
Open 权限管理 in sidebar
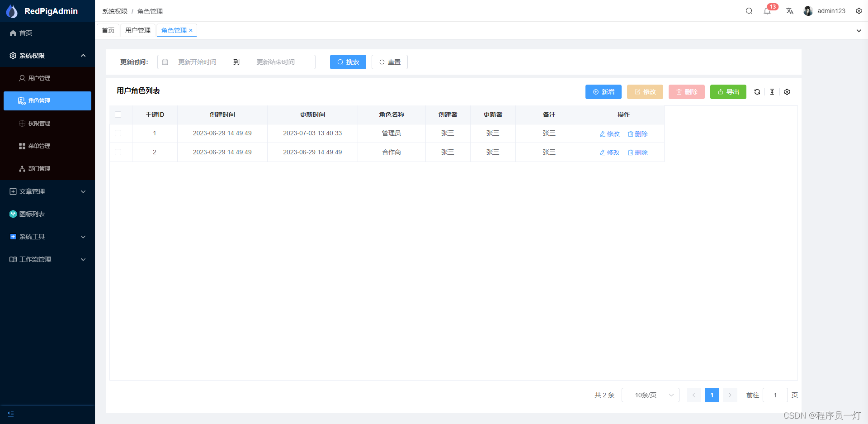coord(47,124)
